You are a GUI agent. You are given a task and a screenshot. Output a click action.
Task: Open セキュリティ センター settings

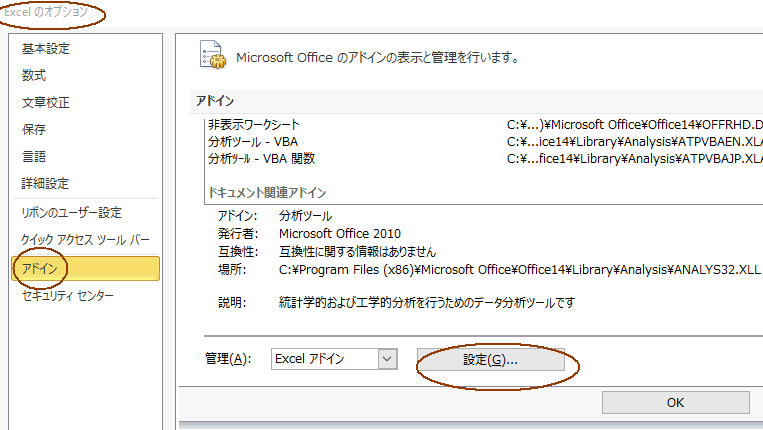click(68, 295)
